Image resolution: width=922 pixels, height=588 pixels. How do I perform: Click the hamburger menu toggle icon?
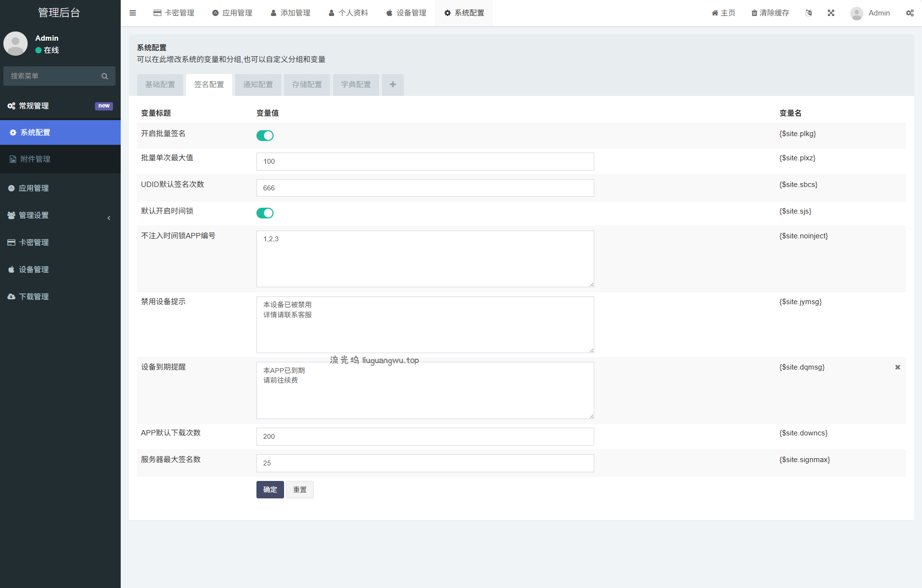pos(132,13)
